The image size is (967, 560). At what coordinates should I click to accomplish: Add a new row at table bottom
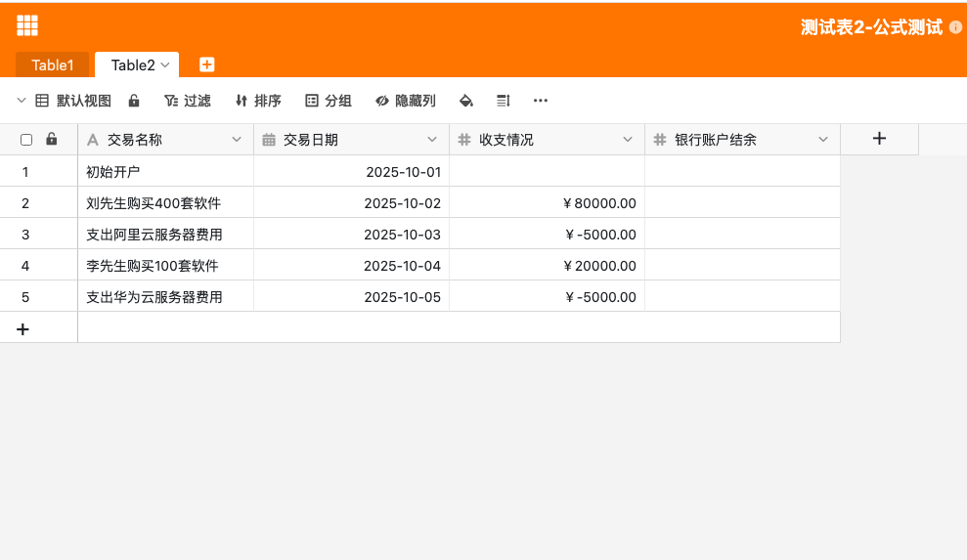coord(23,328)
